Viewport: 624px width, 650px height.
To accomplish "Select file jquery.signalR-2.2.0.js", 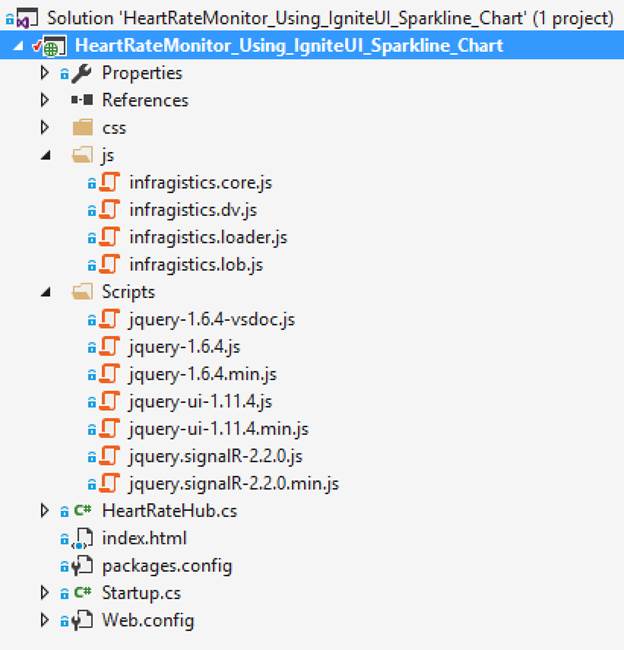I will click(x=216, y=456).
